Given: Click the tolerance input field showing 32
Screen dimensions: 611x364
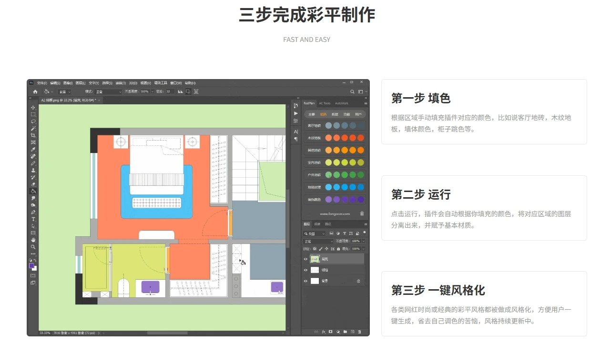Looking at the screenshot, I should click(170, 91).
